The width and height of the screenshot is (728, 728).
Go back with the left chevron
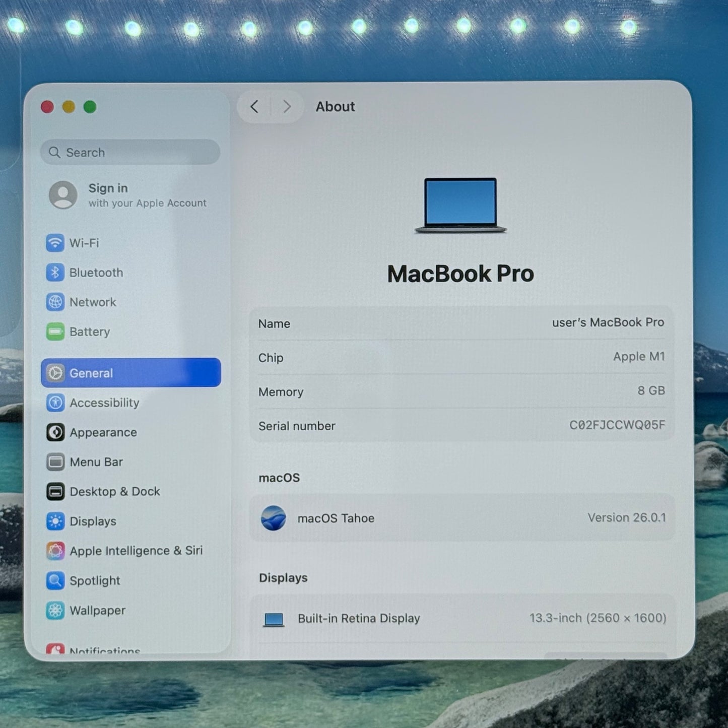254,107
